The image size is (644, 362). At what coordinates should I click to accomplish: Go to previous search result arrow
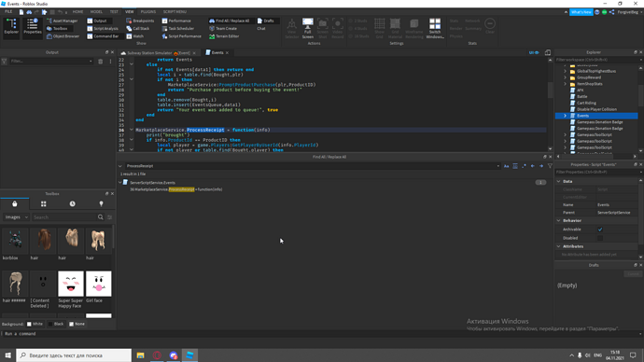point(533,166)
